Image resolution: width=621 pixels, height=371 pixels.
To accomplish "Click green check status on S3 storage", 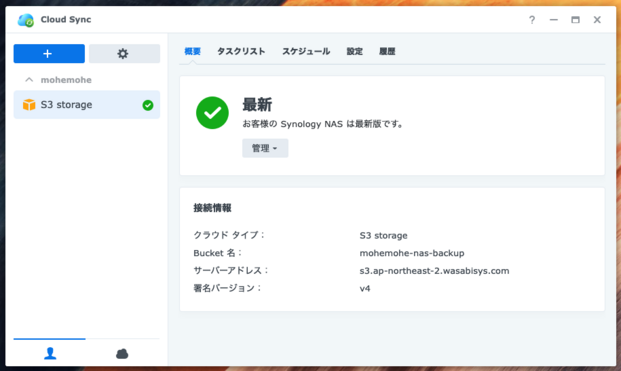I will tap(148, 105).
